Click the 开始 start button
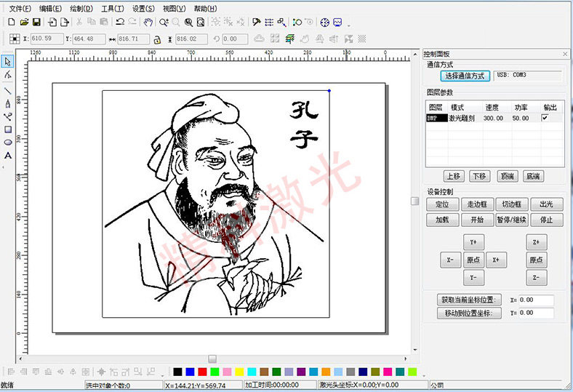573x392 pixels. (x=477, y=220)
